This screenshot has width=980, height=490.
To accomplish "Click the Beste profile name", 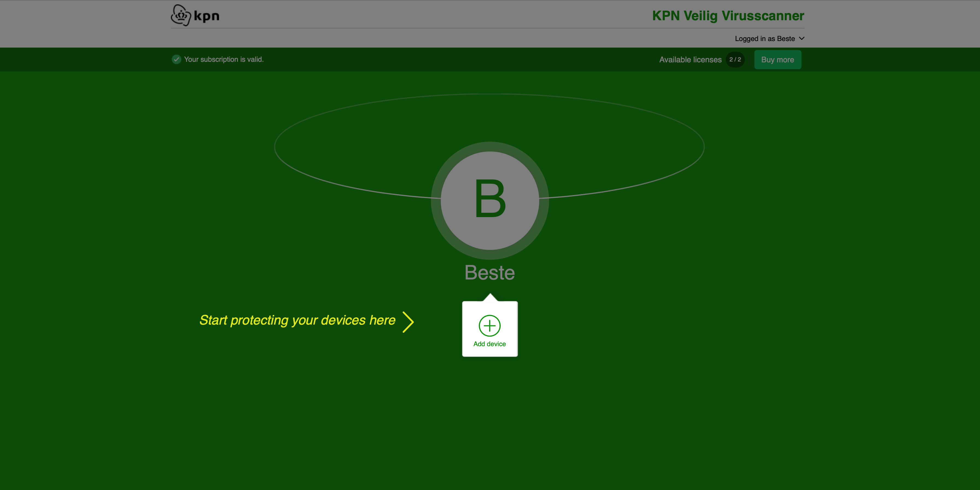I will pos(490,272).
